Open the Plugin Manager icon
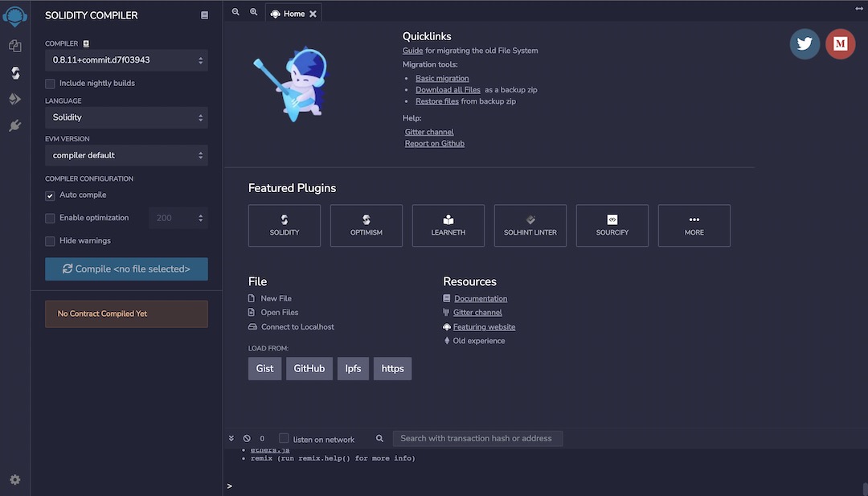 (14, 126)
